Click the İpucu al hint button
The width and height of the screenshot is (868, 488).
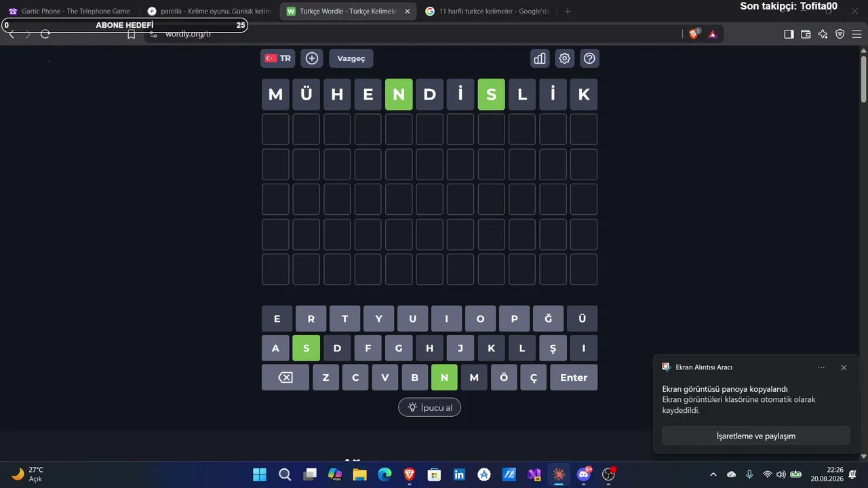pyautogui.click(x=430, y=407)
